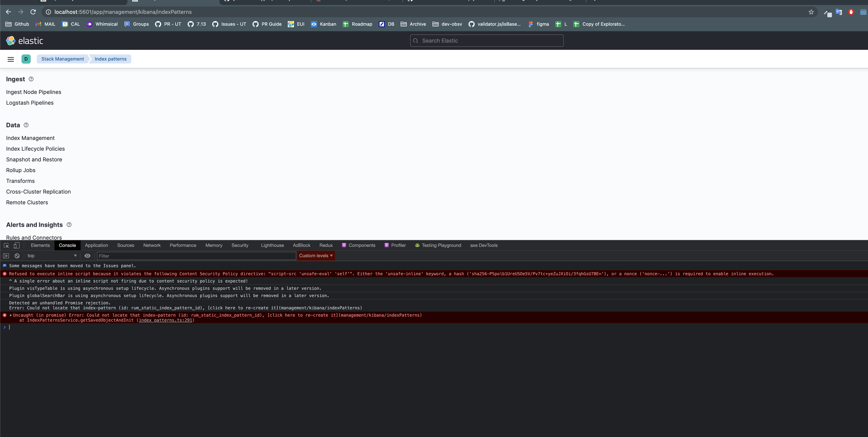Viewport: 868px width, 437px height.
Task: Show help for Ingest section
Action: [31, 79]
